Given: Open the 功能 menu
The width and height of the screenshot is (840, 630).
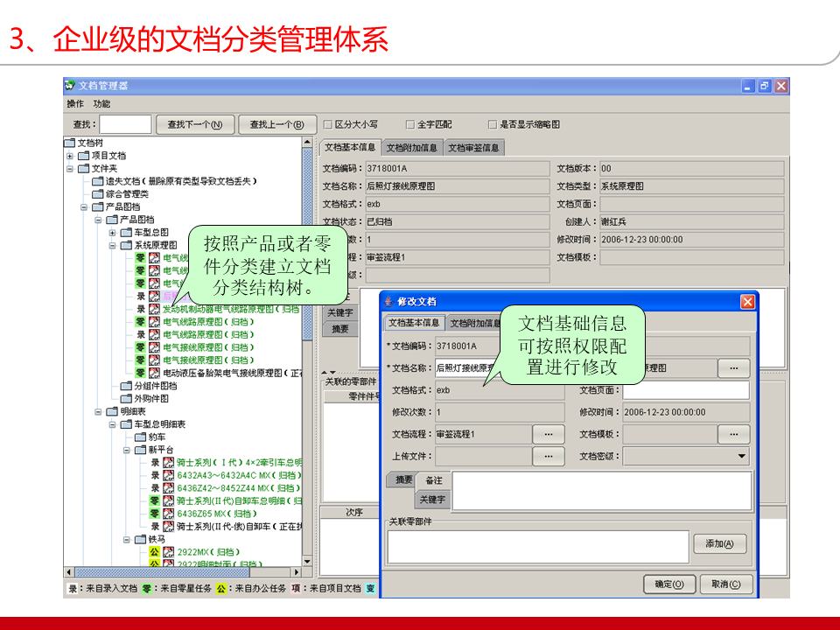Looking at the screenshot, I should tap(101, 104).
